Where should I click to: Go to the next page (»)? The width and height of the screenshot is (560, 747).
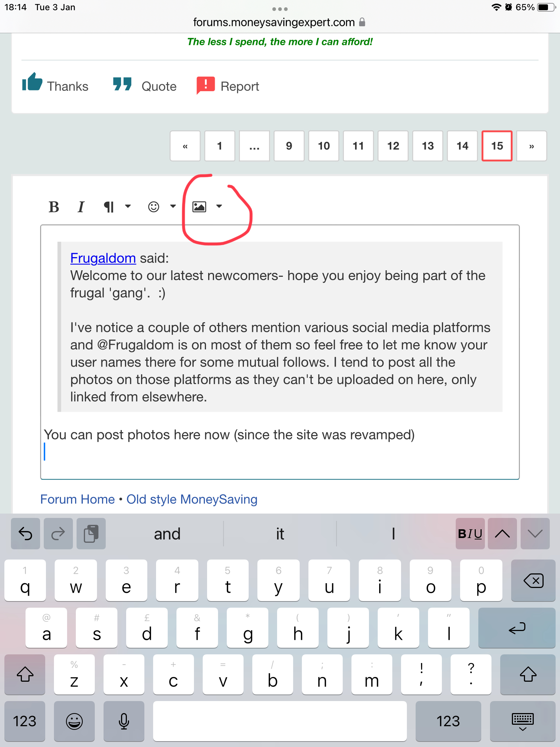[x=532, y=146]
